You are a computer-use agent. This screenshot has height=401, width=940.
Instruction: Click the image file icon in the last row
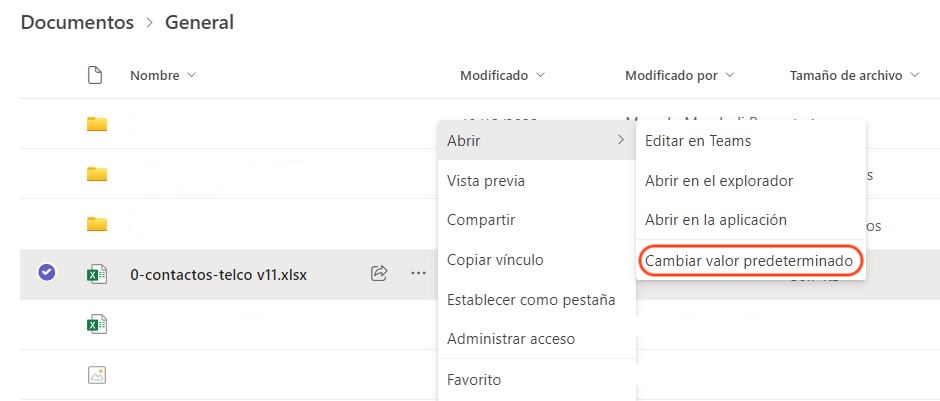click(x=97, y=375)
